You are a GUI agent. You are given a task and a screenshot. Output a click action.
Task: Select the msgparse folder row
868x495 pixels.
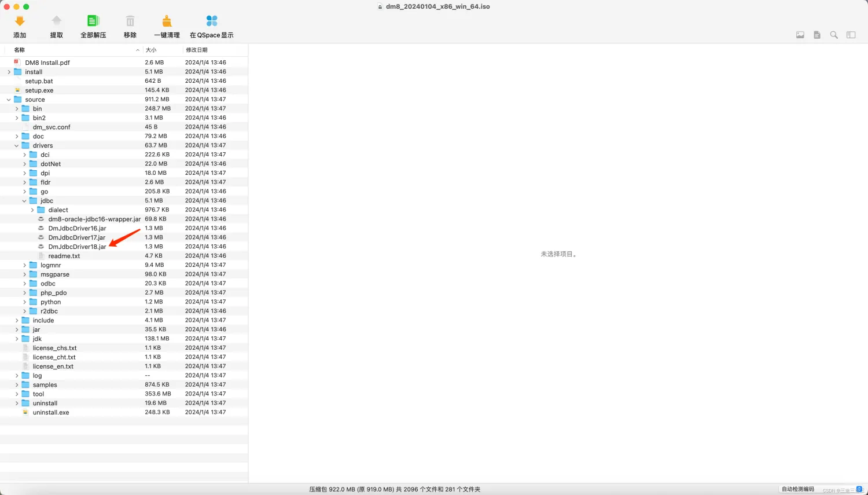coord(124,274)
